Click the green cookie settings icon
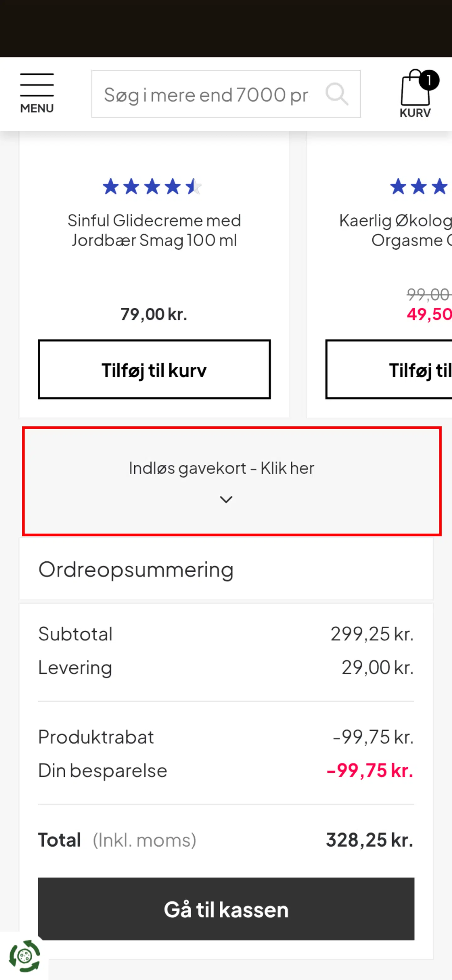Screen dimensions: 452x980 click(24, 955)
